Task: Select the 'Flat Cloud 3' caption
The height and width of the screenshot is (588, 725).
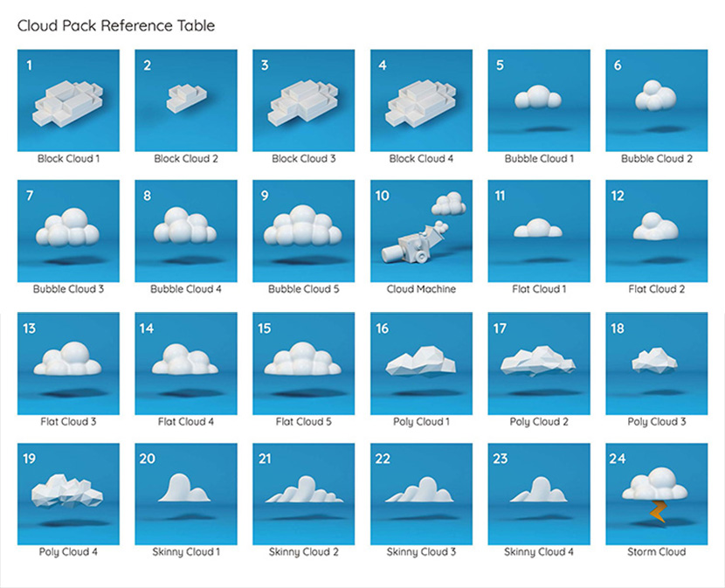Action: [x=68, y=422]
